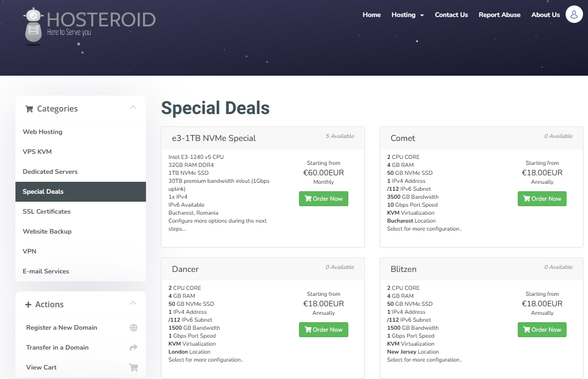Click Blitzen's 0 Available label
The image size is (588, 379).
(x=559, y=267)
